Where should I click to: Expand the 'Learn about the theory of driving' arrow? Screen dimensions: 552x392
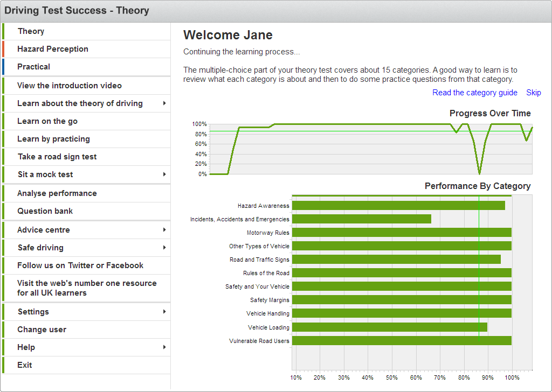164,103
